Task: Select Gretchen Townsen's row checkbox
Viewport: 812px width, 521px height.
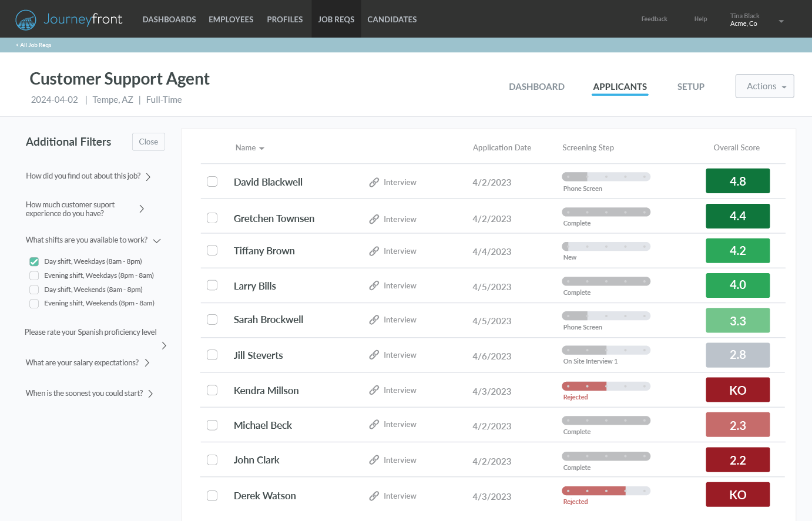Action: pos(212,217)
